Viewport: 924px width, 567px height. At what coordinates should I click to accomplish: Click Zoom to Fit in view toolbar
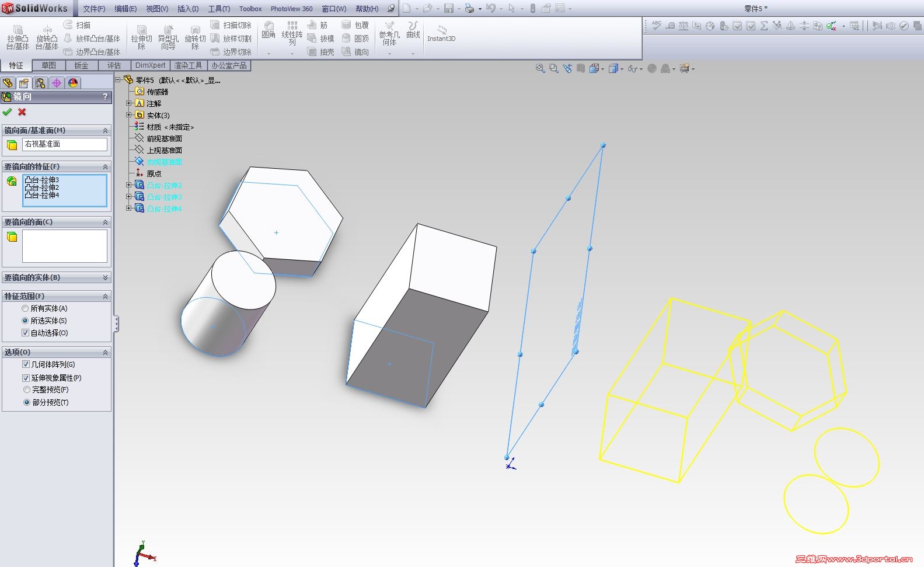tap(541, 68)
